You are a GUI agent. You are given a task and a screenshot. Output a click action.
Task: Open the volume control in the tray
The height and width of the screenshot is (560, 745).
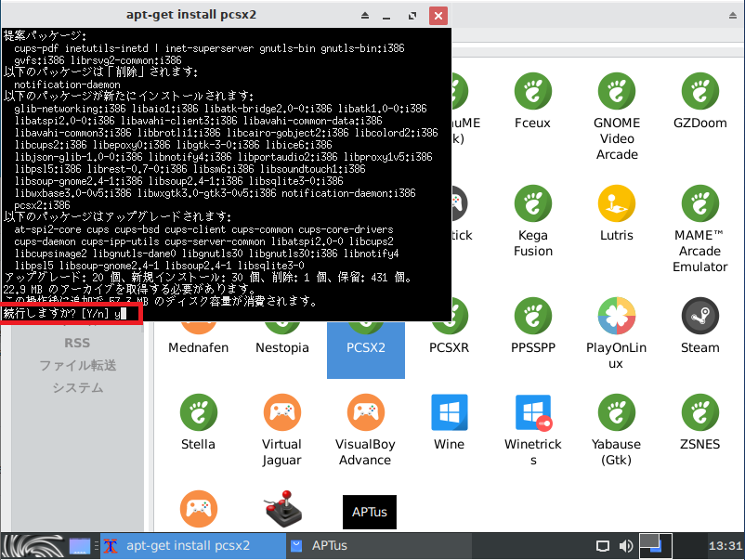click(x=626, y=546)
